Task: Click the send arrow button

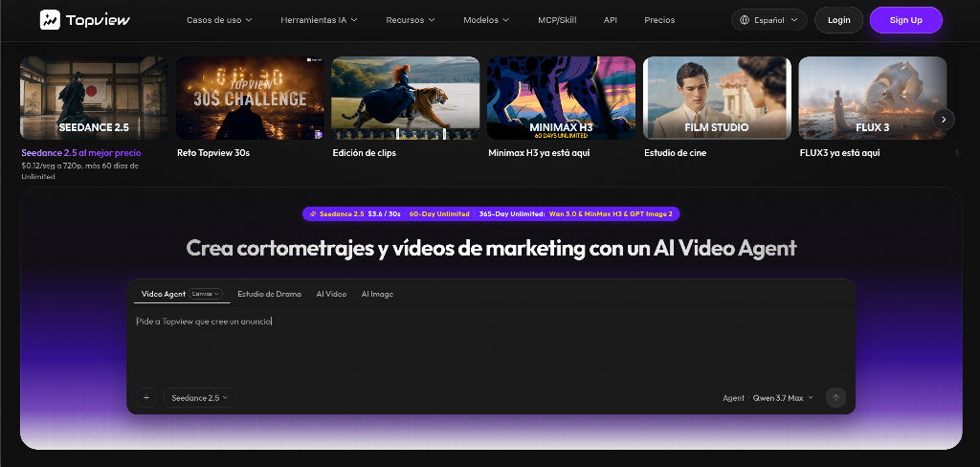Action: 835,397
